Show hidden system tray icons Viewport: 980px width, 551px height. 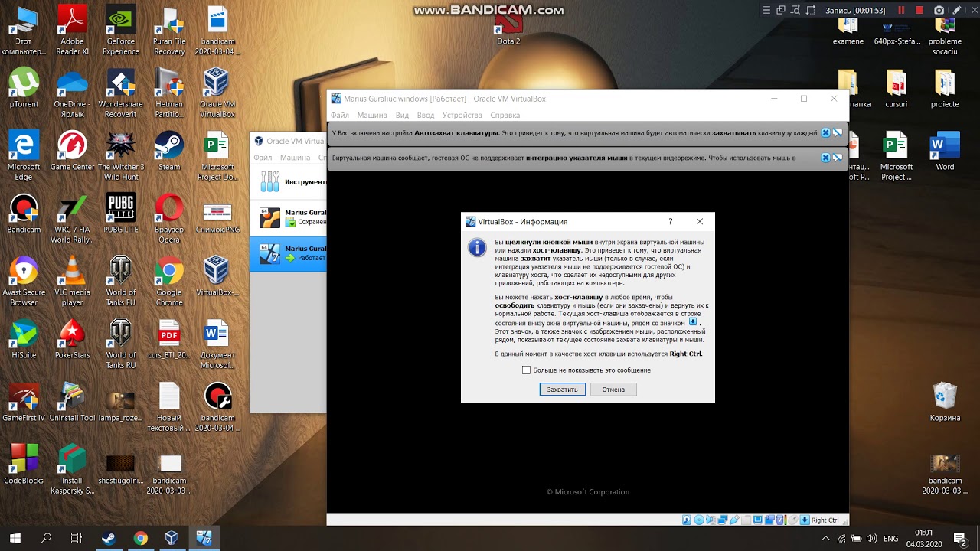(x=825, y=539)
